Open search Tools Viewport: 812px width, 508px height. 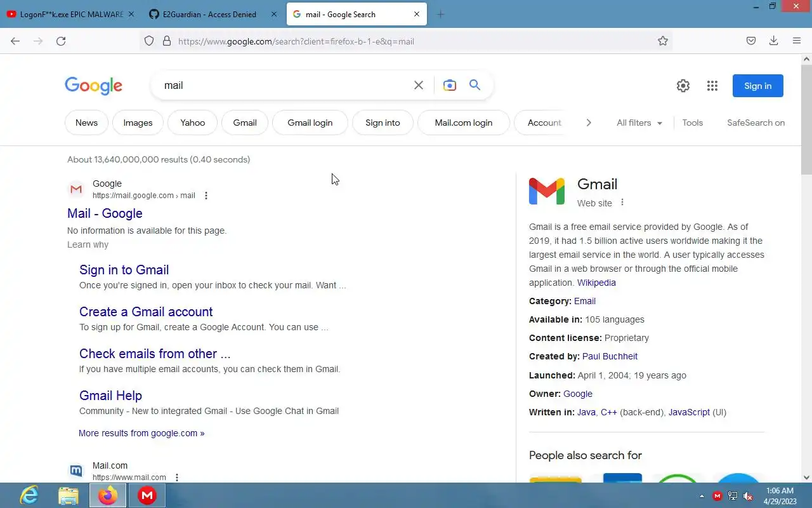(x=693, y=123)
